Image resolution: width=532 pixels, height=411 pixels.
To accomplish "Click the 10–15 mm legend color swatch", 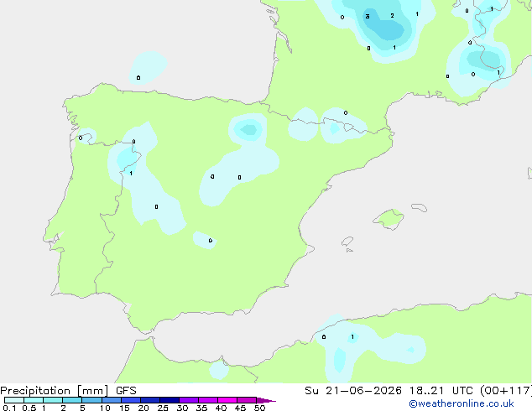I will 112,400.
